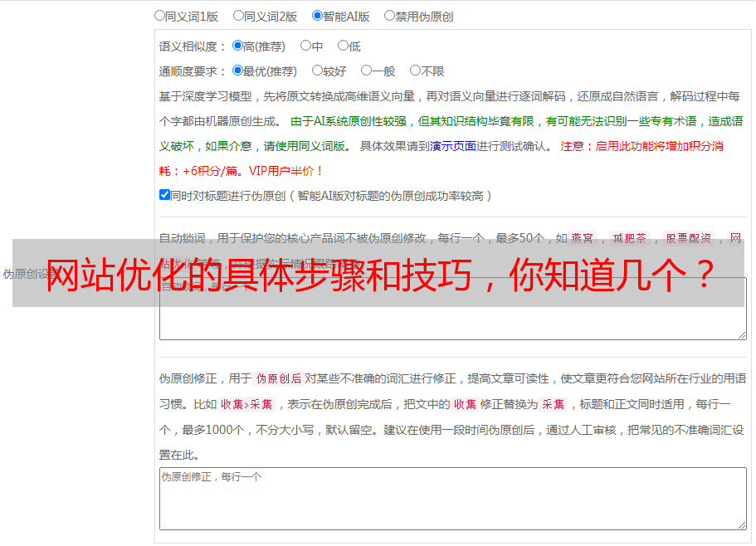Set 通顺度要求 to 一般
This screenshot has height=546, width=756.
367,71
